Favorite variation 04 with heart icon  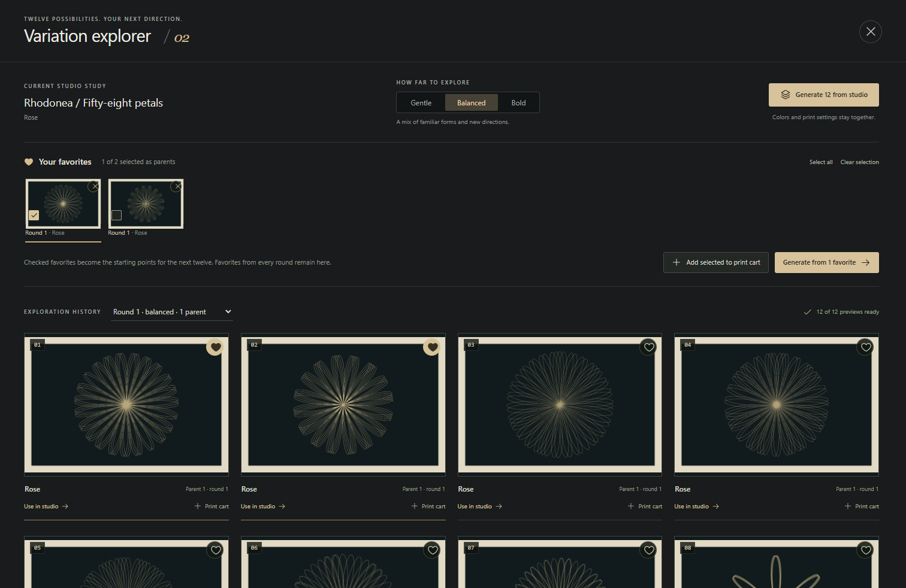tap(866, 347)
